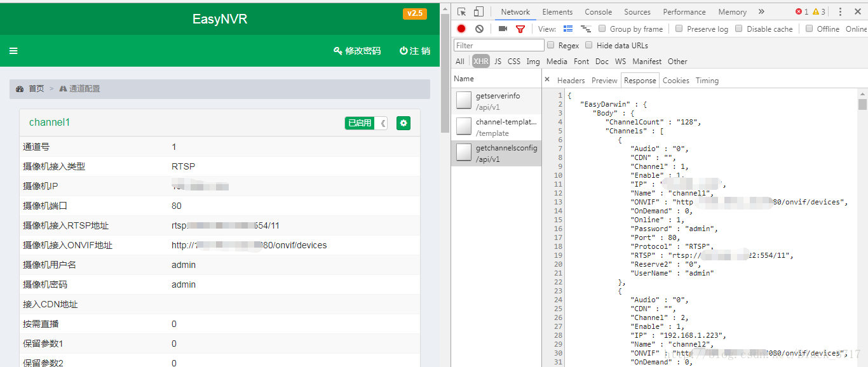
Task: Select the inspect element cursor tool
Action: 462,11
